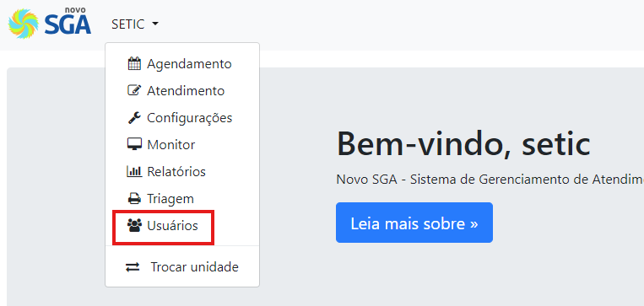Click the Agendamento calendar icon
Screen dimensions: 644x306
click(134, 64)
